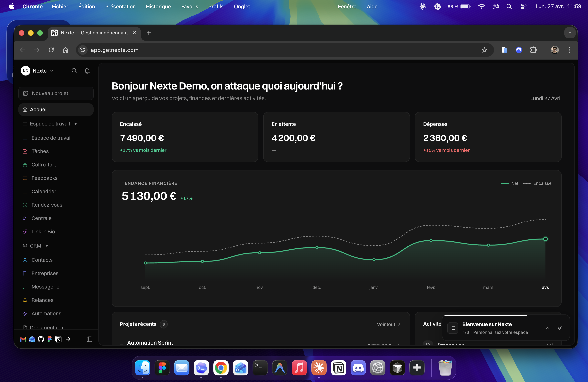Open Contacts in sidebar
This screenshot has height=382, width=588.
tap(56, 260)
